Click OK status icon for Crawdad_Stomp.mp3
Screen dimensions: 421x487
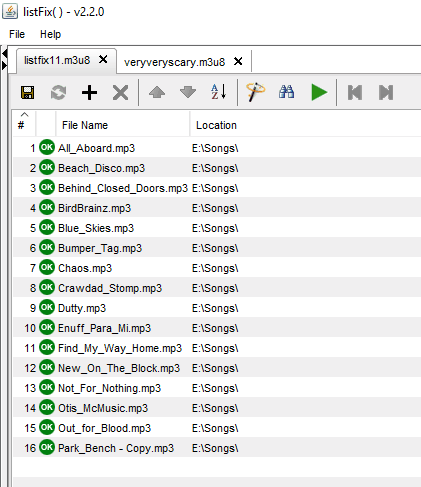pyautogui.click(x=47, y=287)
